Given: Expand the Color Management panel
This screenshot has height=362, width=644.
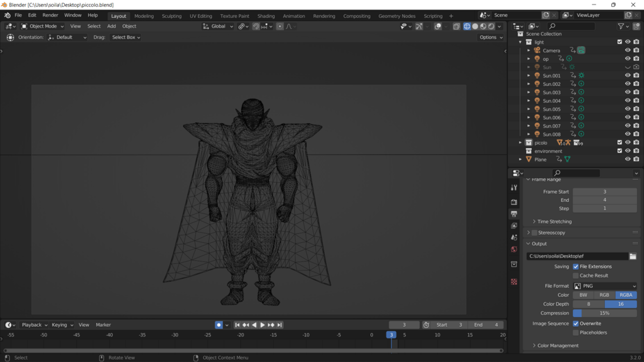Looking at the screenshot, I should click(x=557, y=345).
